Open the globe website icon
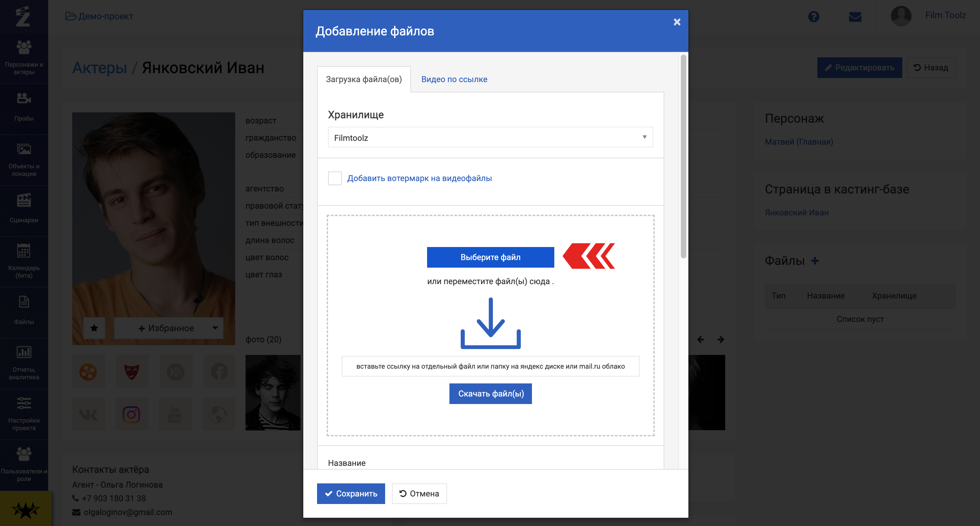980x526 pixels. [x=218, y=414]
